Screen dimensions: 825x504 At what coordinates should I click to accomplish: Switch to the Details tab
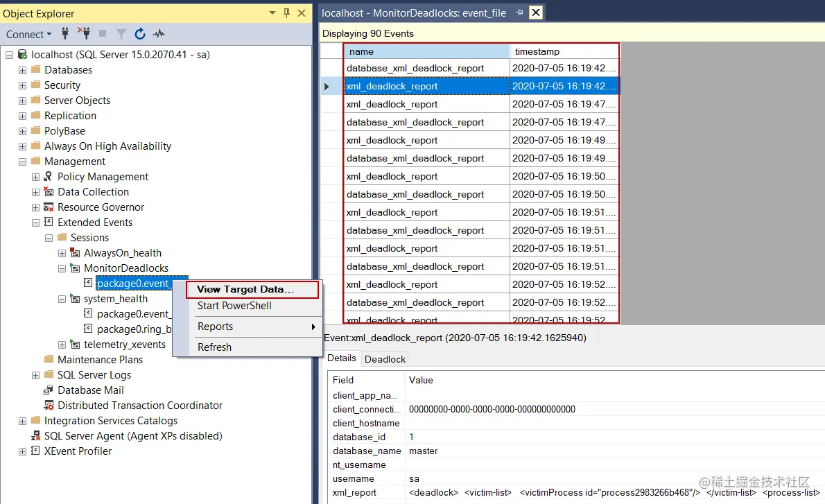coord(342,358)
